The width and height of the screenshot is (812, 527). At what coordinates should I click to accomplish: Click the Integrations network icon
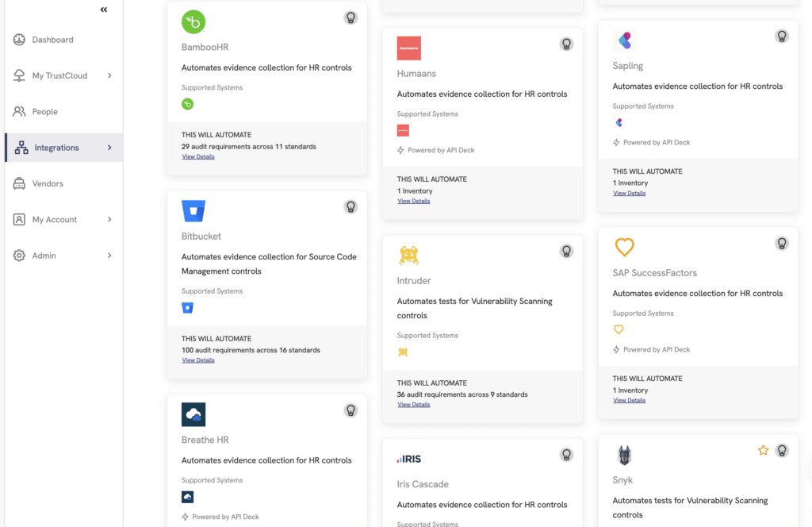point(21,148)
